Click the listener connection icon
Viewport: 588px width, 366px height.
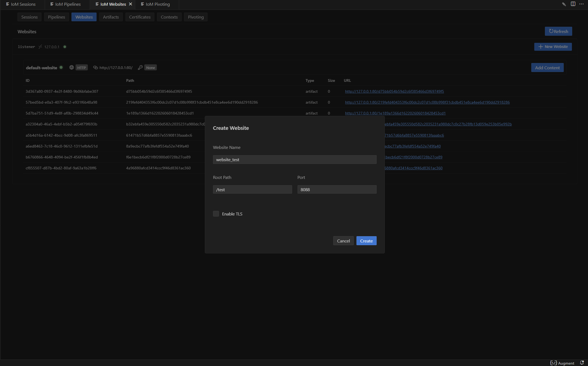pyautogui.click(x=40, y=47)
